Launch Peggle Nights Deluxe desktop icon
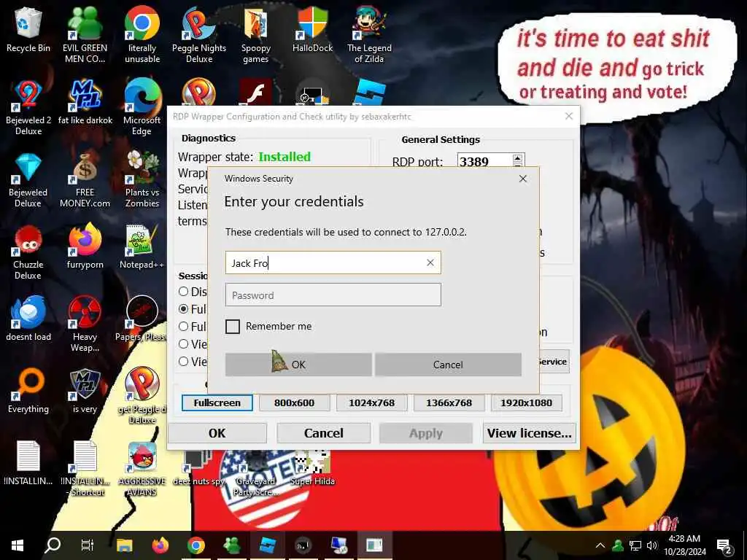The width and height of the screenshot is (747, 560). click(x=199, y=34)
